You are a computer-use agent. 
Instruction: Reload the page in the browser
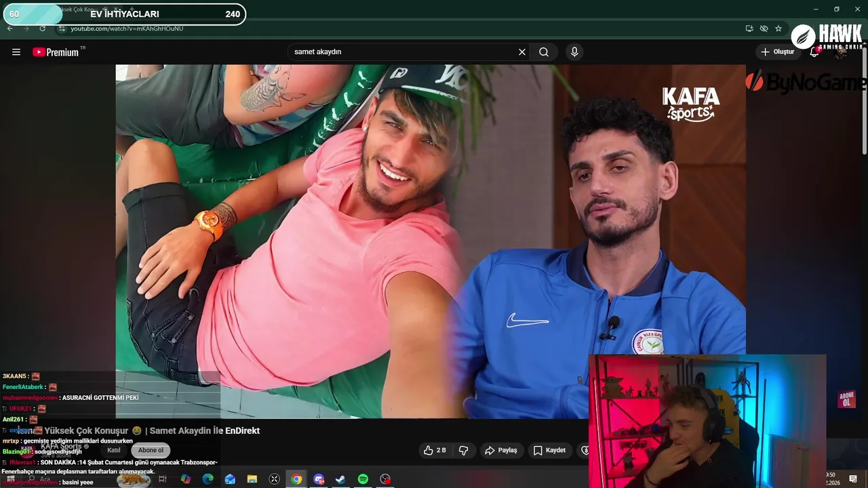tap(43, 28)
